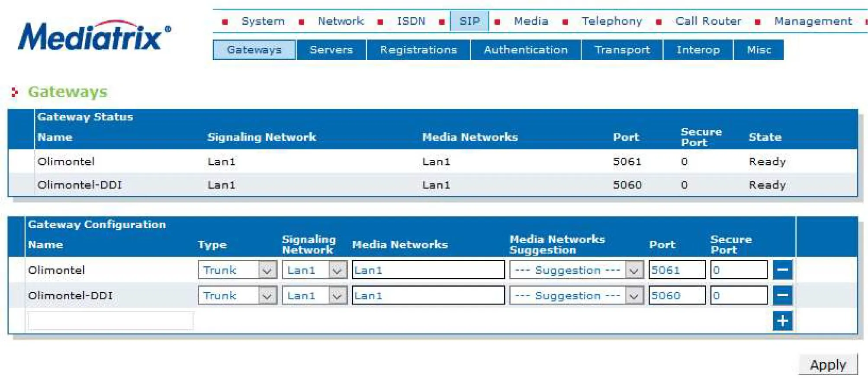The width and height of the screenshot is (868, 382).
Task: Add a new gateway with plus icon
Action: point(782,321)
